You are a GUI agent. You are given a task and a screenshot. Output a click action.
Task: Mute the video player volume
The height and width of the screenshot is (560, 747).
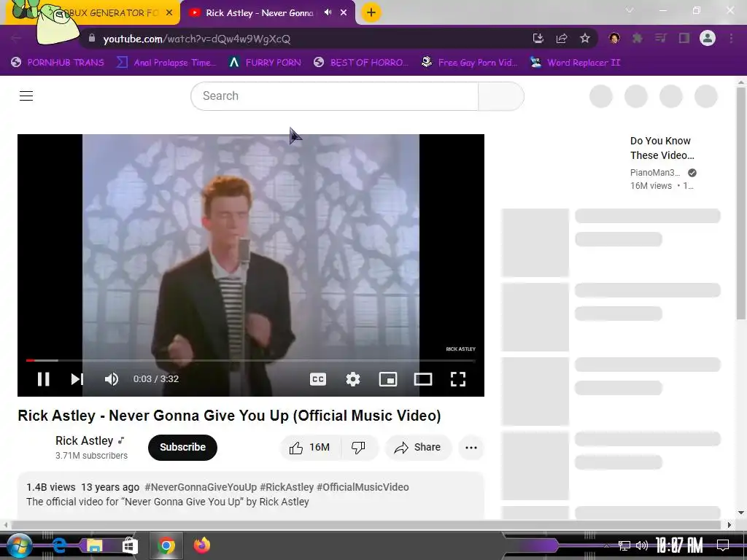point(112,379)
